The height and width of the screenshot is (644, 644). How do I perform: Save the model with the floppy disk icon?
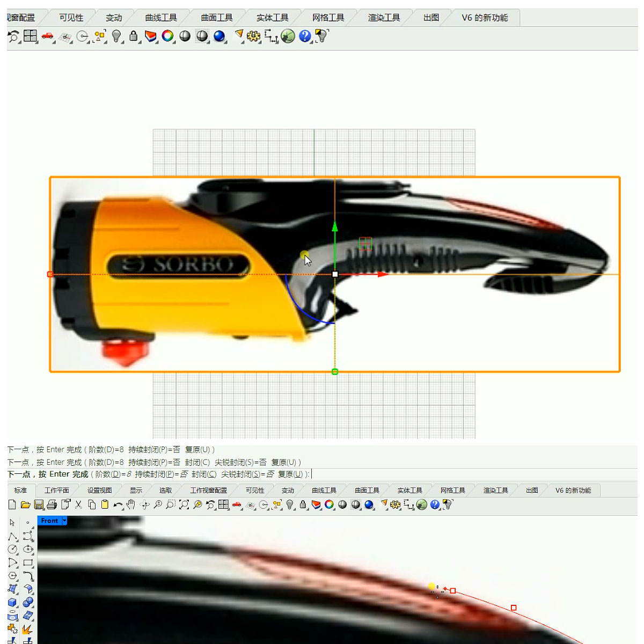(39, 504)
